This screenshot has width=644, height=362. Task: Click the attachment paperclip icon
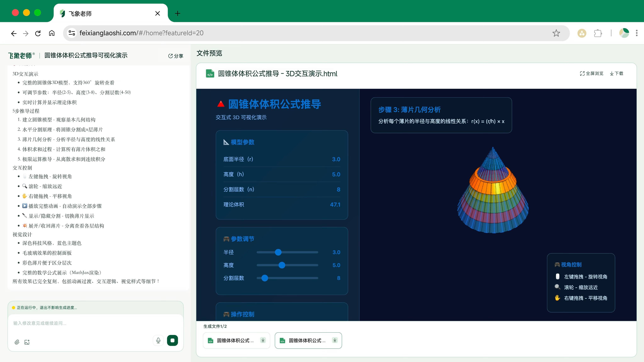point(17,342)
